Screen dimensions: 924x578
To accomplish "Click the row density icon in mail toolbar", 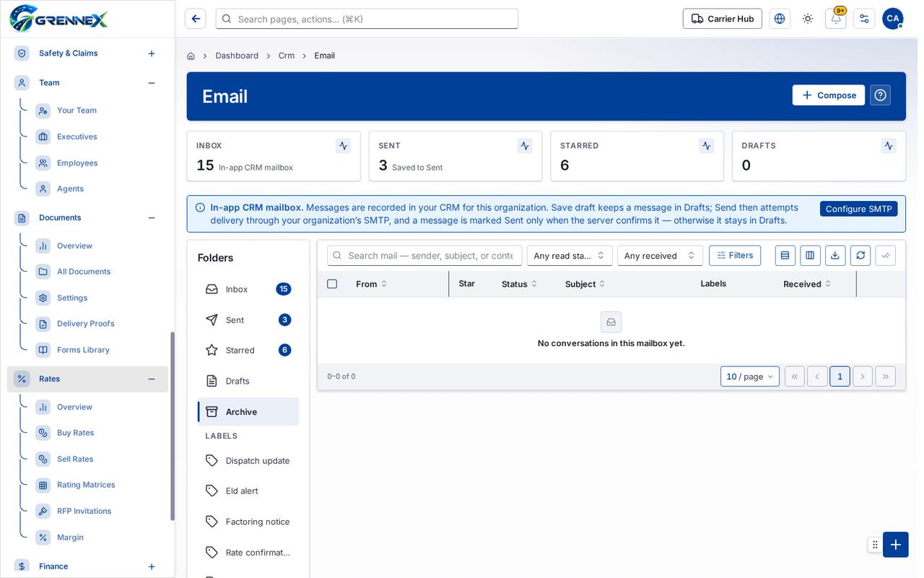I will tap(785, 256).
